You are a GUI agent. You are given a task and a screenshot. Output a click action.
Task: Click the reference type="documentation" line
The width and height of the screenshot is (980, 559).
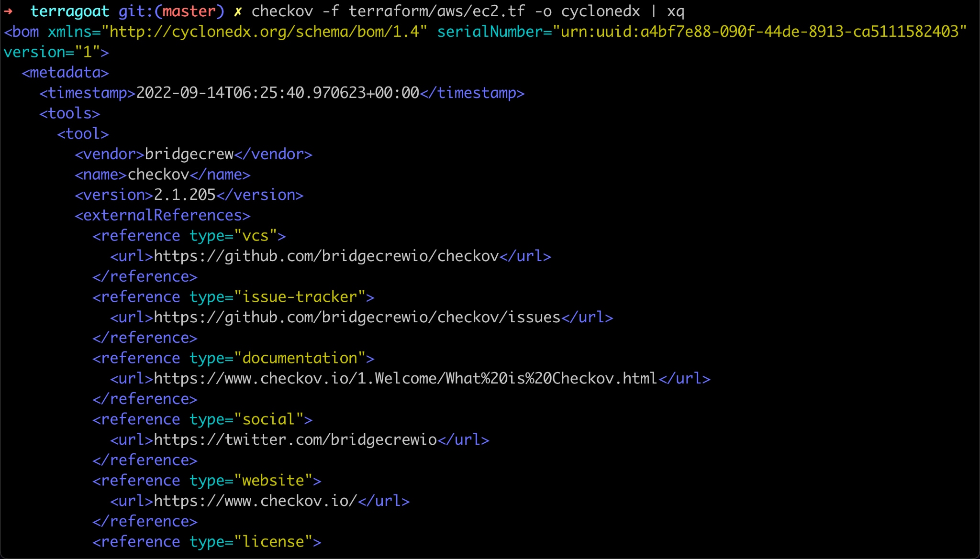233,358
